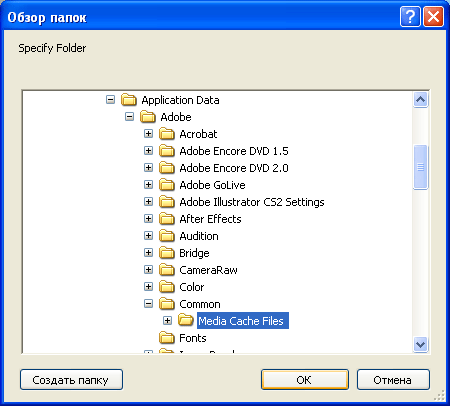Screen dimensions: 450x406
Task: Select Adobe Encore DVD 1.5 label
Action: pyautogui.click(x=234, y=151)
